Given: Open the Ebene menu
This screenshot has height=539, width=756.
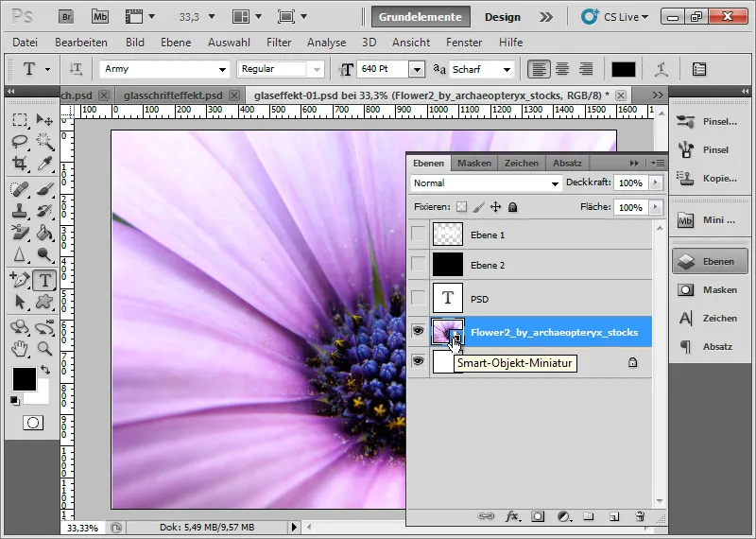Looking at the screenshot, I should tap(176, 43).
